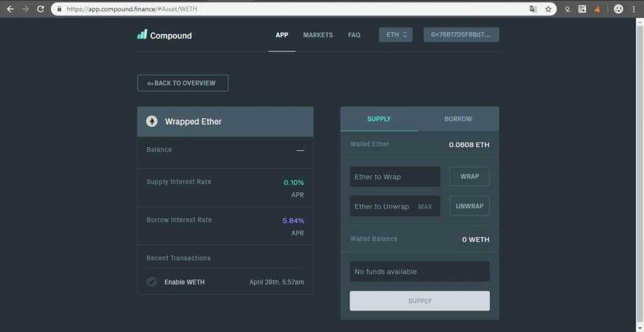Click the Enable WETH transaction entry
The width and height of the screenshot is (644, 332).
pos(225,282)
